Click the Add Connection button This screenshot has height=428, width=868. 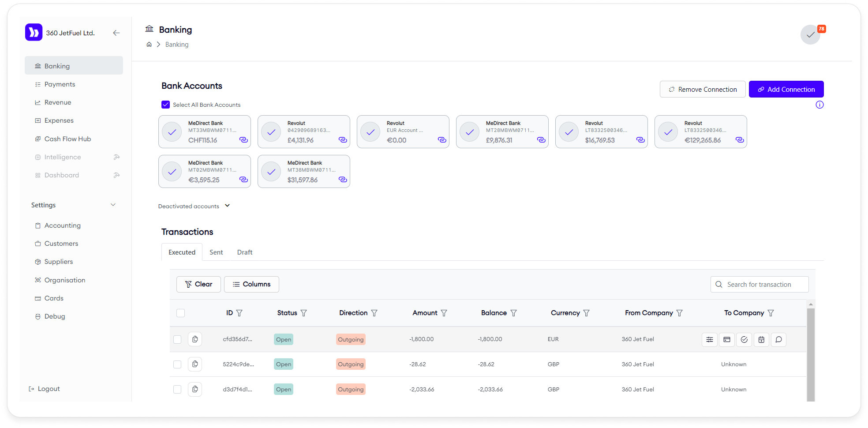coord(786,89)
